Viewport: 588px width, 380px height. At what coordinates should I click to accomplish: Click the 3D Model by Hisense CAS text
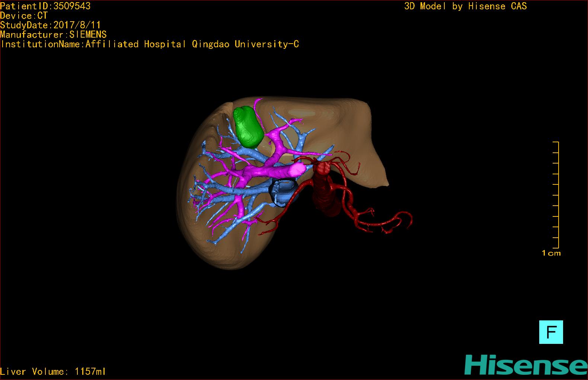pos(466,6)
